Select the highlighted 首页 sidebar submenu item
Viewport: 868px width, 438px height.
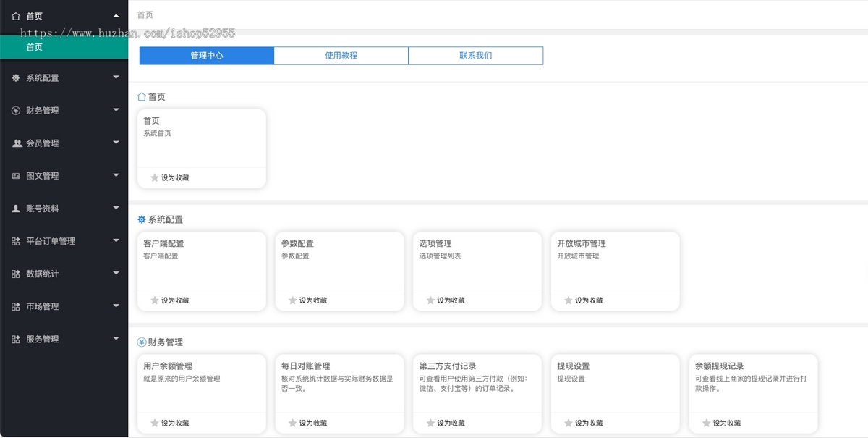(x=64, y=47)
